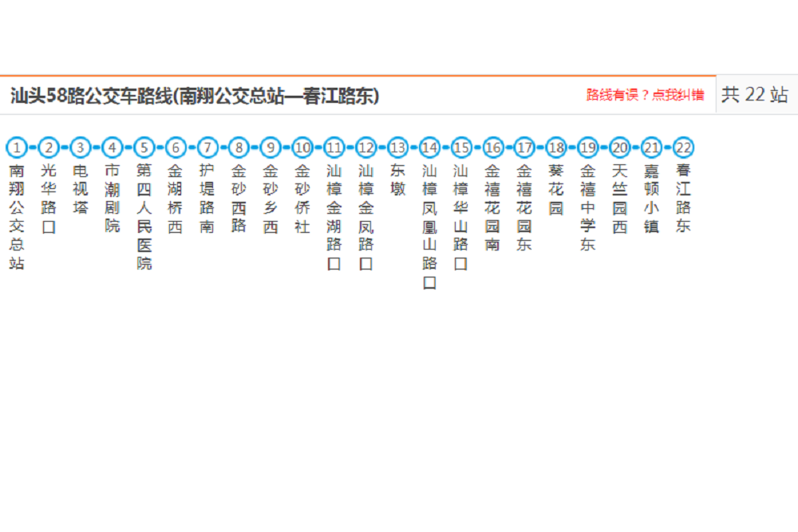Click stop number 2 circle icon

coord(49,148)
